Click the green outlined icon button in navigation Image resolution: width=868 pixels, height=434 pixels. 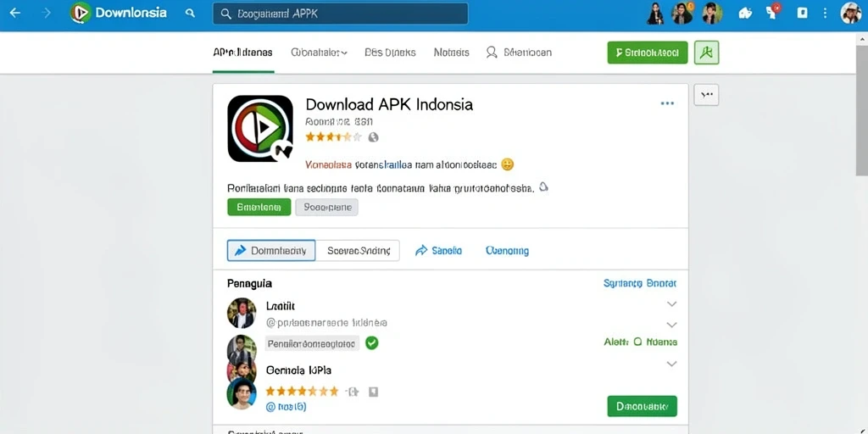pos(706,53)
